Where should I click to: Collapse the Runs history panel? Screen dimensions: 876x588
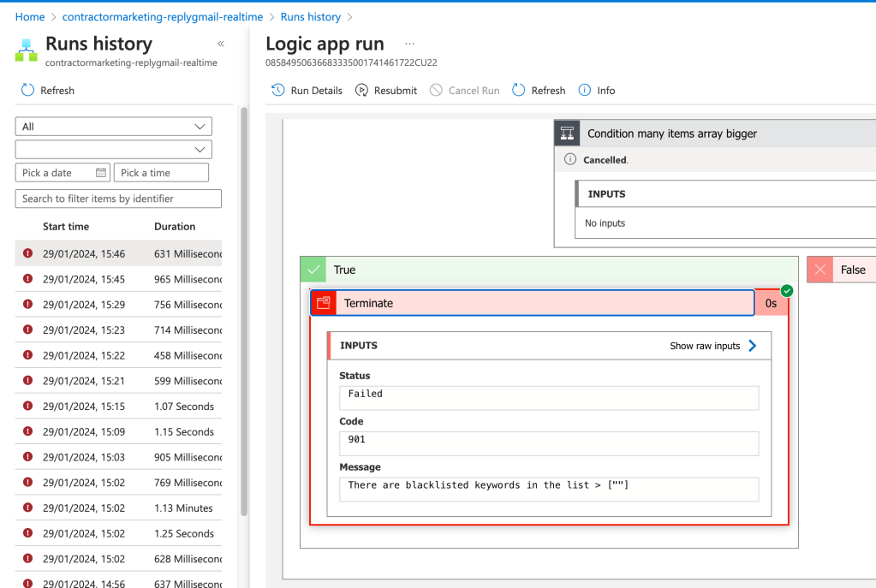coord(221,44)
